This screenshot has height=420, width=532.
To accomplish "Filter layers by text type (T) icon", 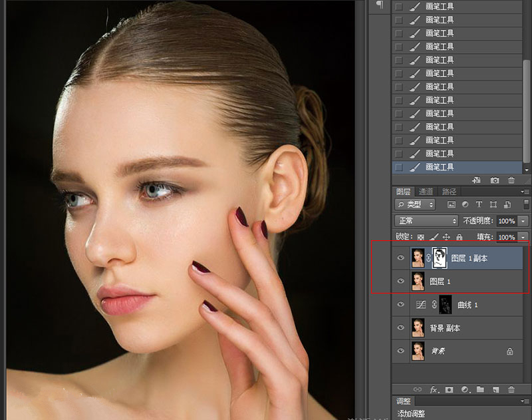I will click(479, 204).
